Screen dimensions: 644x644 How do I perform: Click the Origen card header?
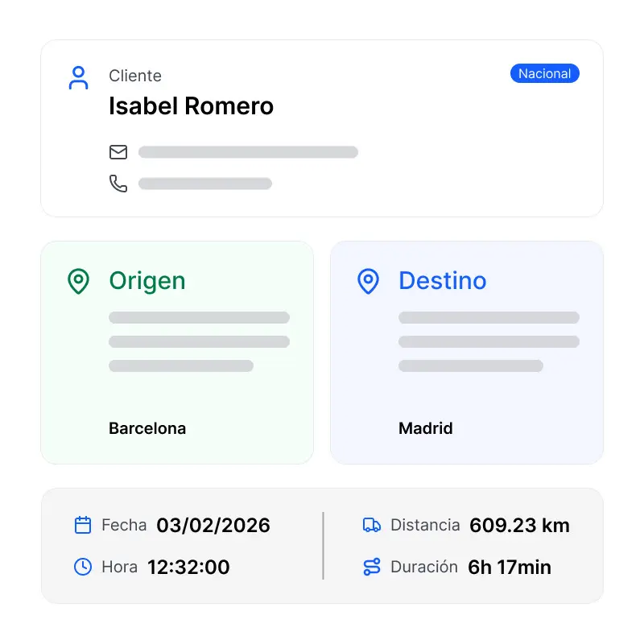point(146,281)
